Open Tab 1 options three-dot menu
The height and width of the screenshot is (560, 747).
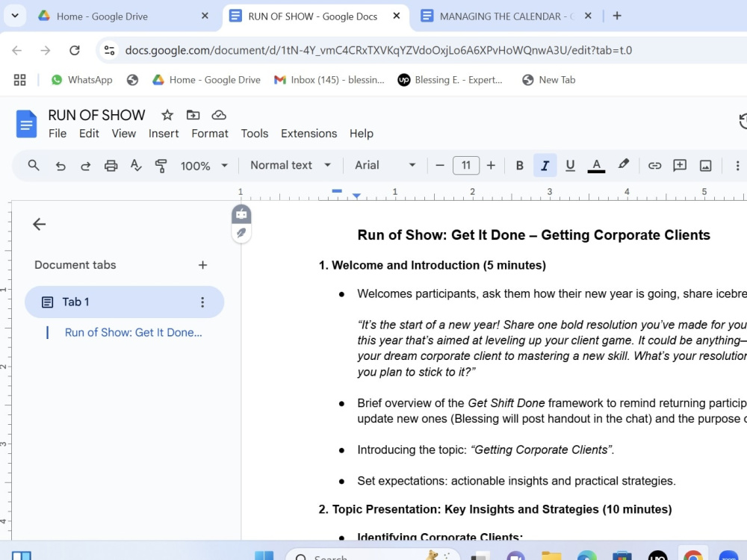point(202,302)
